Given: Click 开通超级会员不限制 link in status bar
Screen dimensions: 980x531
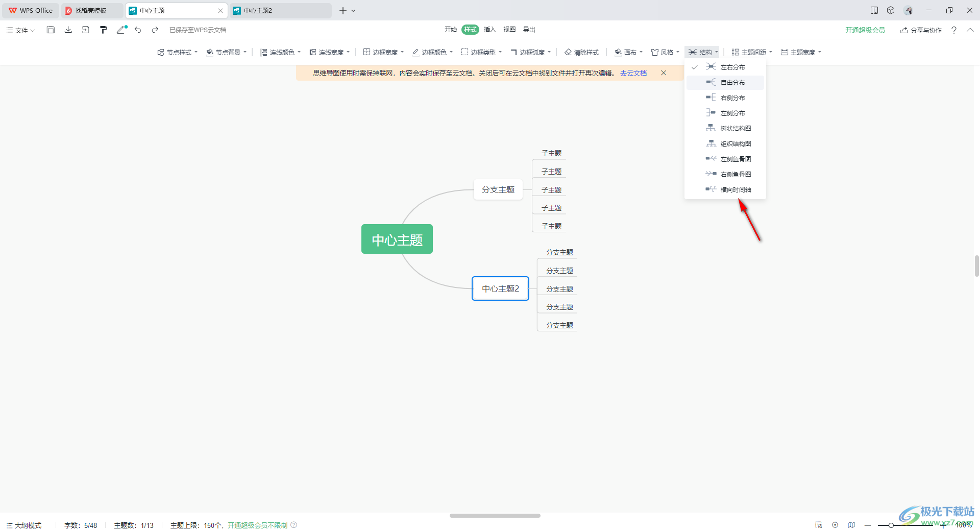Looking at the screenshot, I should coord(257,525).
